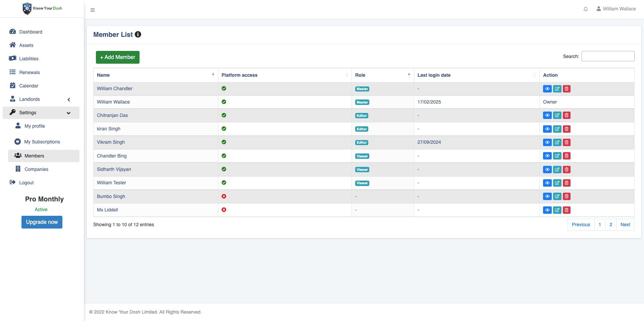Screen dimensions: 644x321
Task: Jump to page 2 of members
Action: tap(611, 225)
